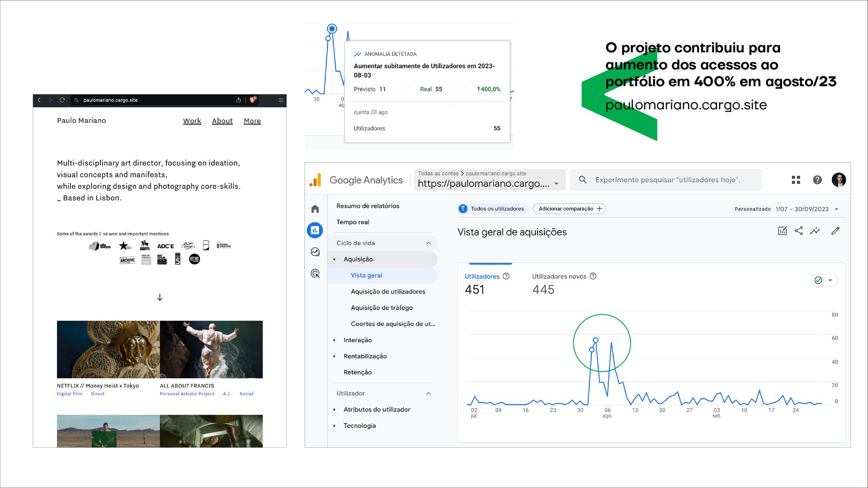This screenshot has width=868, height=488.
Task: Open the Advertising icon in sidebar
Action: click(x=315, y=273)
